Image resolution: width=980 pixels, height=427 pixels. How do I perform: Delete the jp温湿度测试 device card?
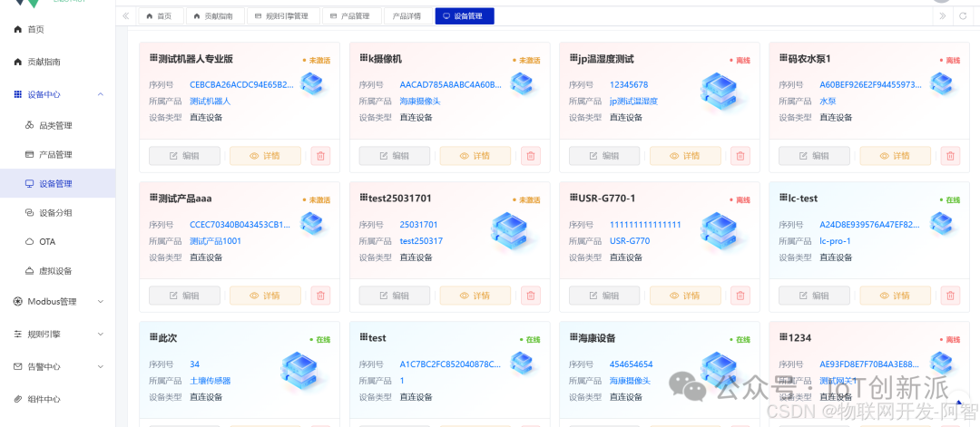740,156
